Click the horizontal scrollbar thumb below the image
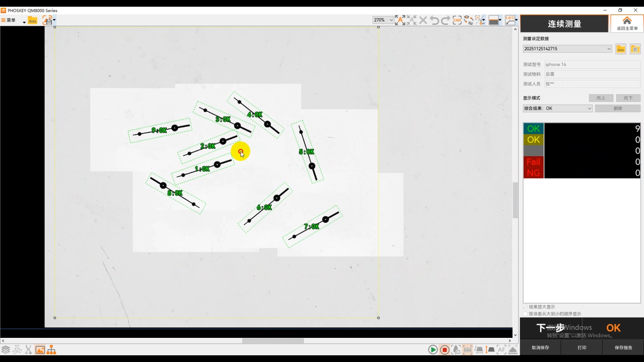This screenshot has width=644, height=362. click(x=273, y=341)
